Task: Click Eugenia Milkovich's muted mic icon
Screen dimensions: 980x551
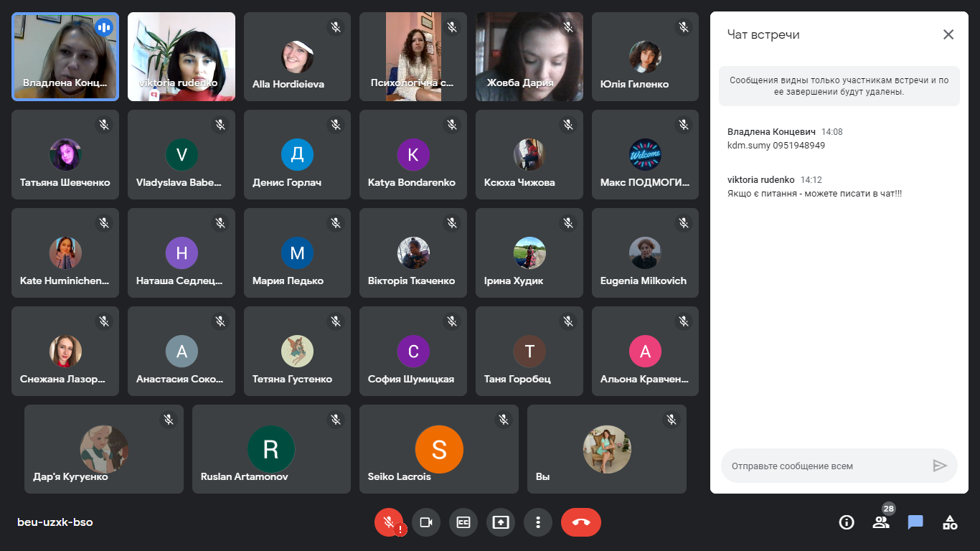Action: 684,223
